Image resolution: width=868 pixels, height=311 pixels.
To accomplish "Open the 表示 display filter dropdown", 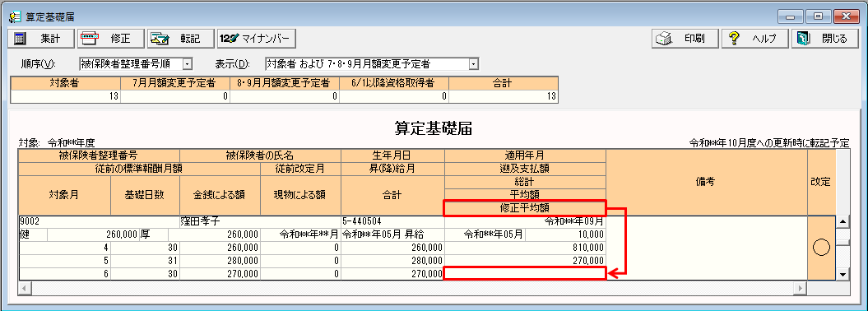I will pyautogui.click(x=473, y=64).
